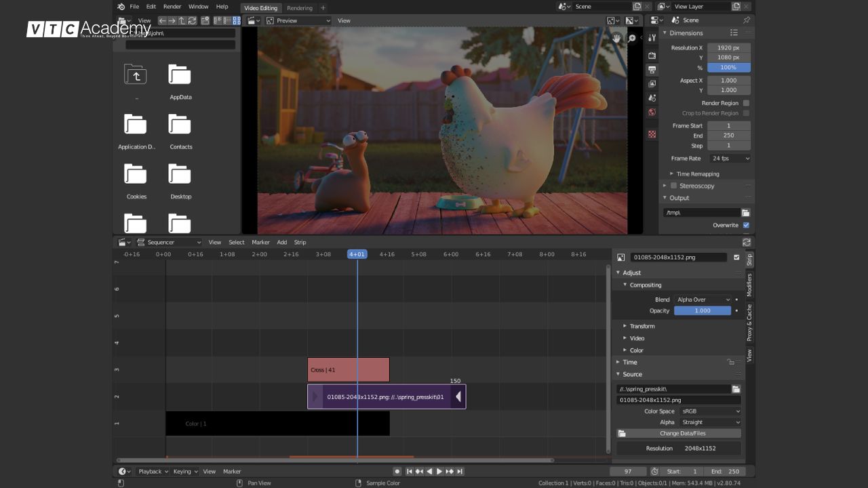Viewport: 868px width, 488px height.
Task: Expand the Time Remapping section
Action: (x=697, y=174)
